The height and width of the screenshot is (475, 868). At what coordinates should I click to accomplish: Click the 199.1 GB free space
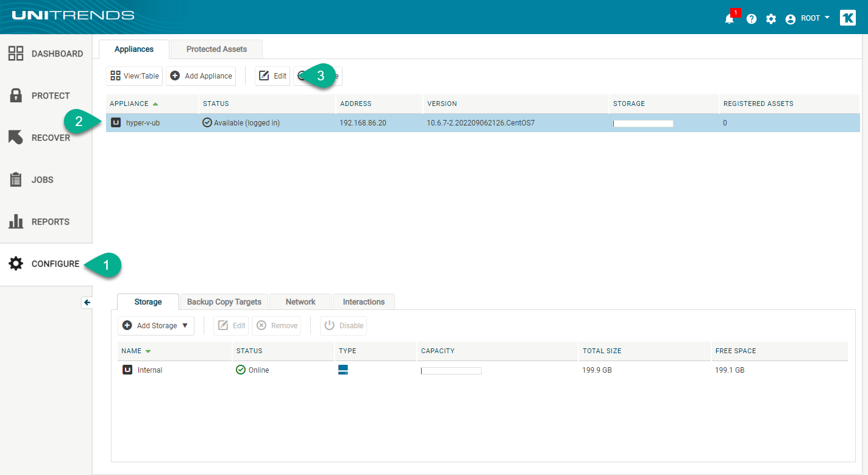730,370
